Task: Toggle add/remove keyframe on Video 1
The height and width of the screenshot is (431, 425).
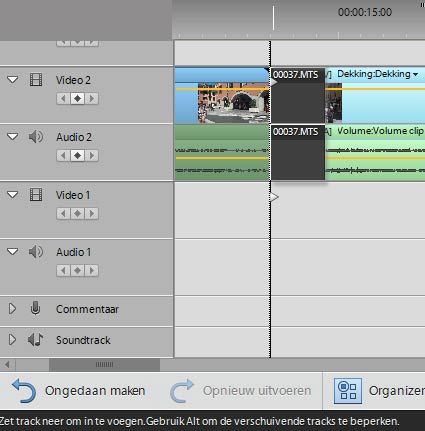Action: point(77,214)
